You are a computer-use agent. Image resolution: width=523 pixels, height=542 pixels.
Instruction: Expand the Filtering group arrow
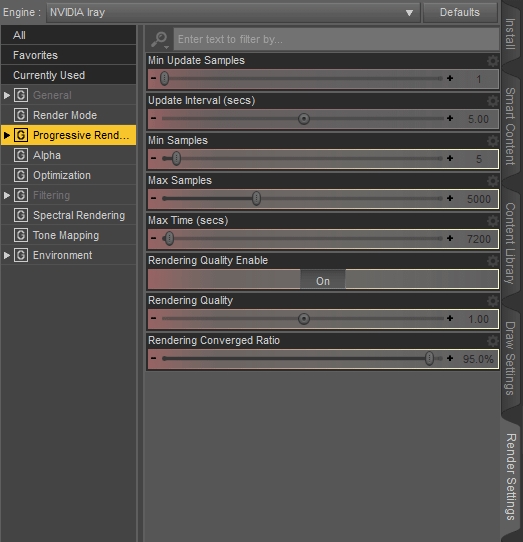pyautogui.click(x=7, y=195)
